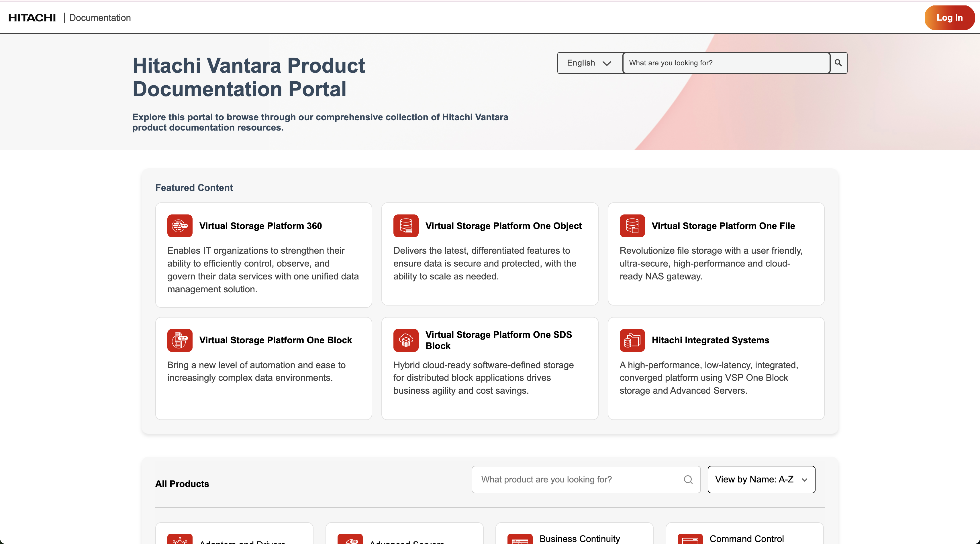Click the VSP One SDS Block icon
Viewport: 980px width, 544px height.
(405, 340)
